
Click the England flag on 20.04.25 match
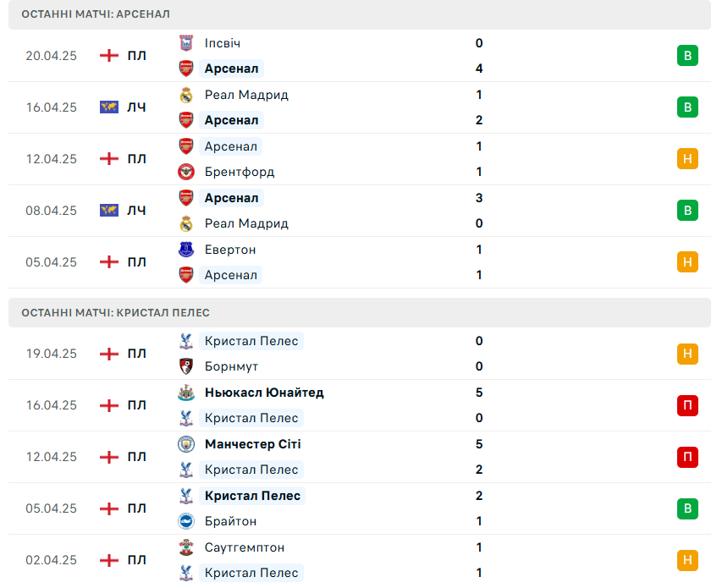click(x=109, y=56)
